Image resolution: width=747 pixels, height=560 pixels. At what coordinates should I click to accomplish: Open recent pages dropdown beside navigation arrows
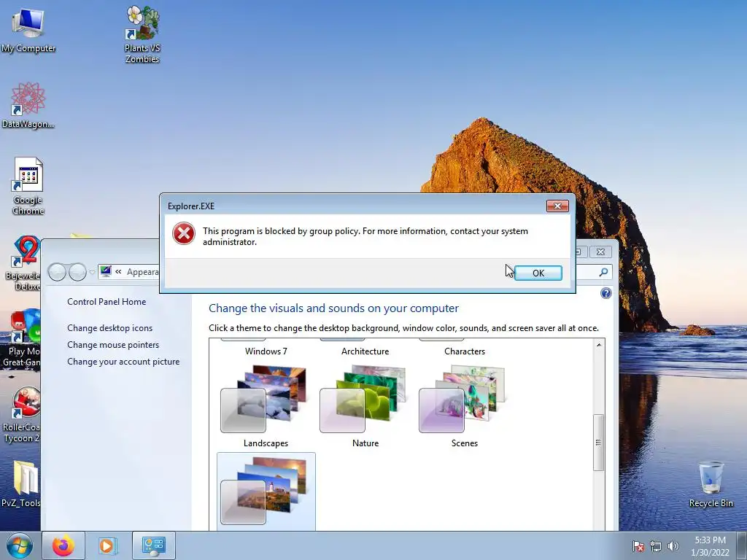point(92,273)
